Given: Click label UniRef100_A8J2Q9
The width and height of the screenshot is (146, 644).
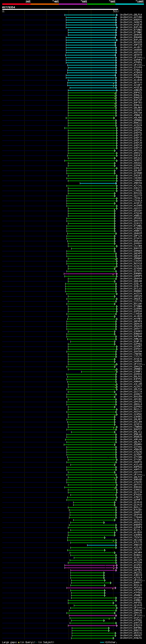Looking at the screenshot, I should tap(131, 540).
